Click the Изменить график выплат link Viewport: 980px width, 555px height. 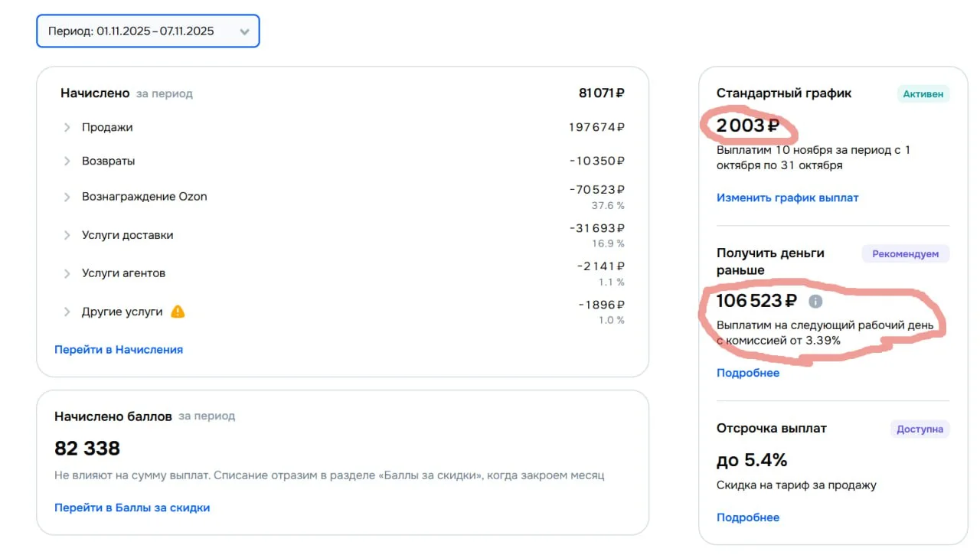tap(787, 198)
